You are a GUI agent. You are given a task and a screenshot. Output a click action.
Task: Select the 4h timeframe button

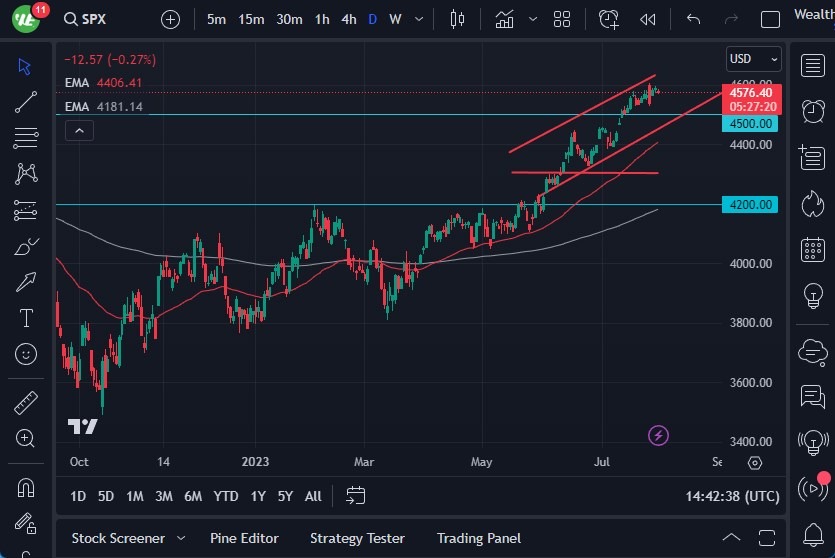click(348, 19)
